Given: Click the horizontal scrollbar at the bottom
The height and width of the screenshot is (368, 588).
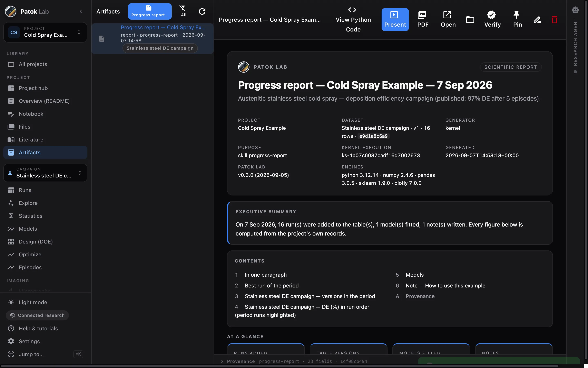Looking at the screenshot, I should (x=280, y=366).
